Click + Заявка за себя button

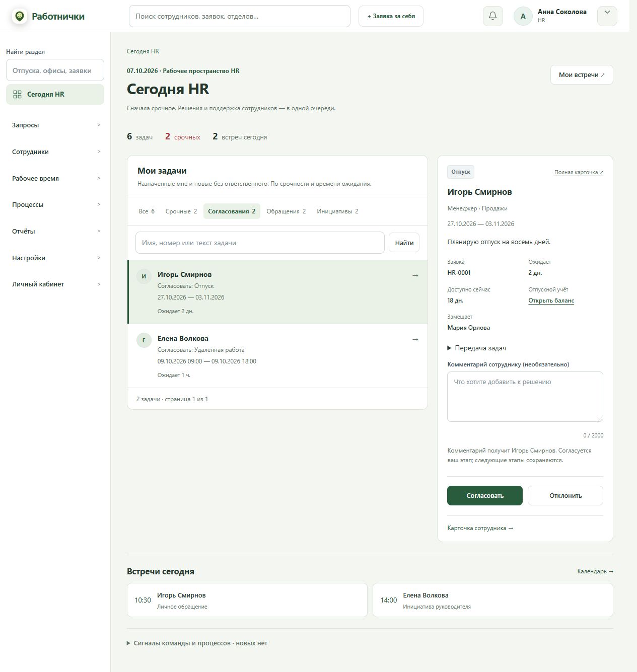391,16
